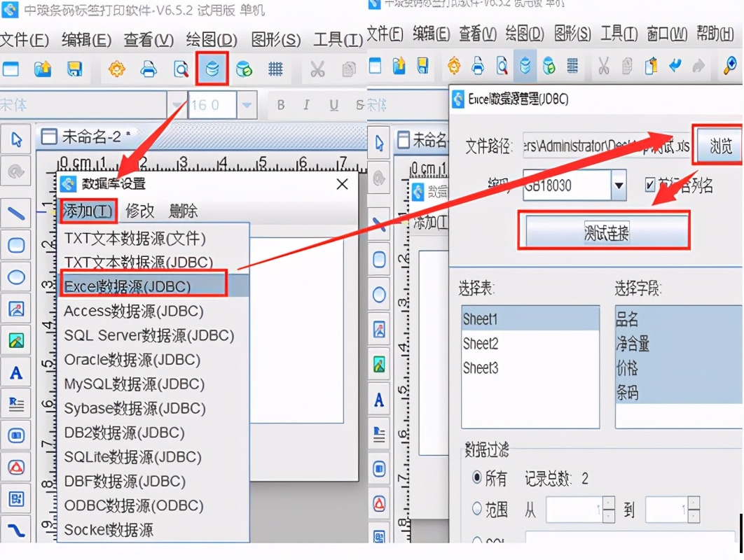Close the 数据库设置 dialog
Viewport: 744px width, 560px height.
(x=342, y=184)
